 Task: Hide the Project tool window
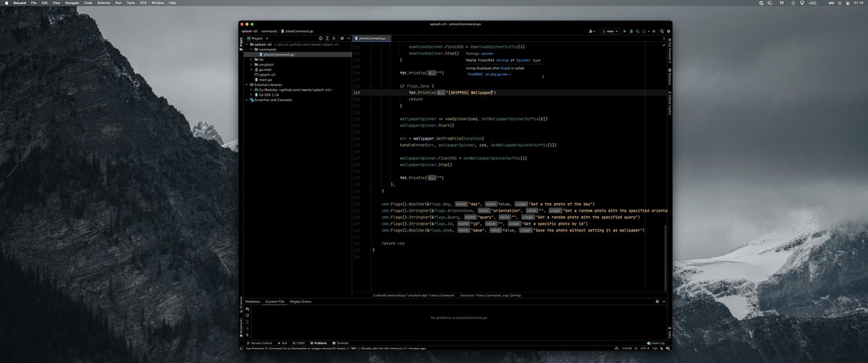click(349, 38)
